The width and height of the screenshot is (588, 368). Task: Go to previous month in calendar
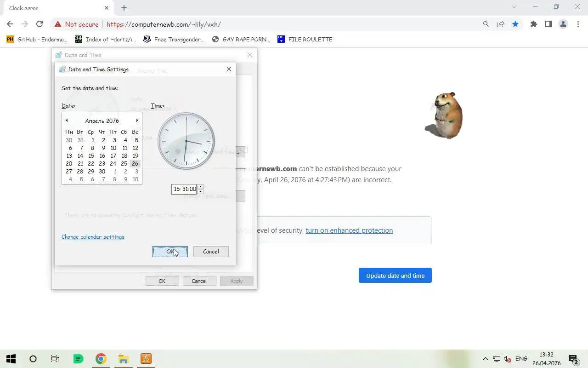tap(67, 121)
